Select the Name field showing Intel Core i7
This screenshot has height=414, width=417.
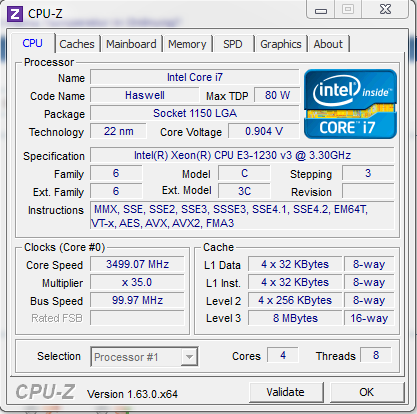click(195, 77)
